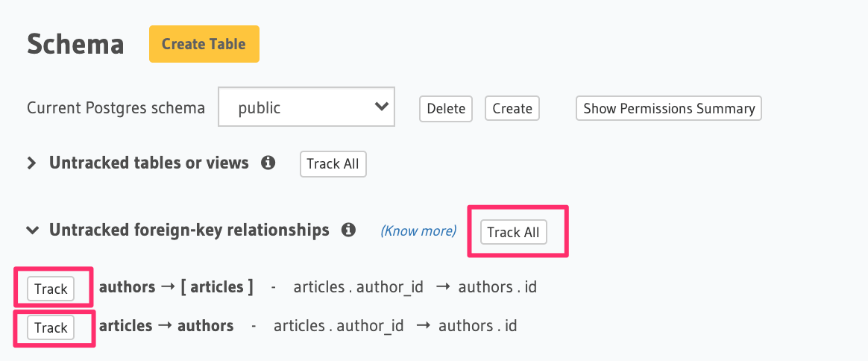Track All untracked tables or views

(x=333, y=164)
